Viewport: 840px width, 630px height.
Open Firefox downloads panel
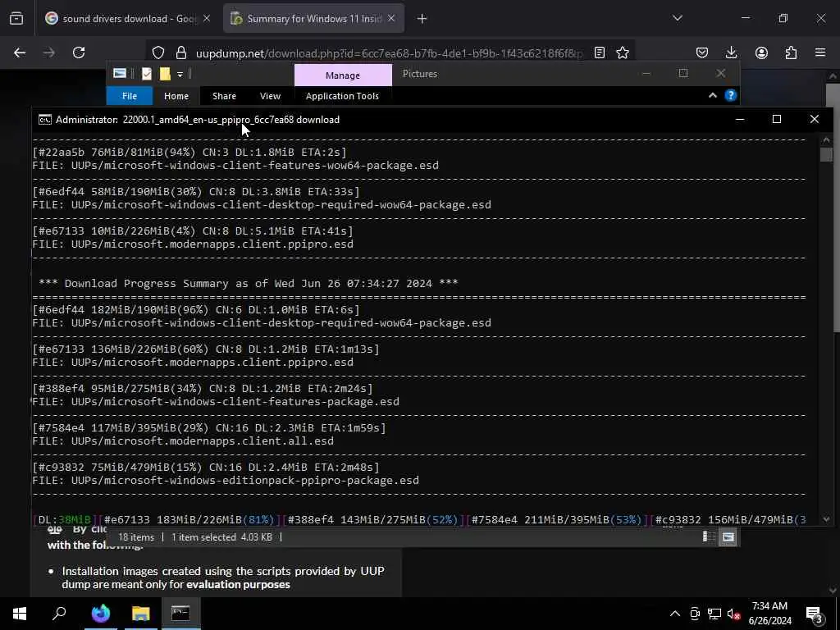(x=731, y=52)
